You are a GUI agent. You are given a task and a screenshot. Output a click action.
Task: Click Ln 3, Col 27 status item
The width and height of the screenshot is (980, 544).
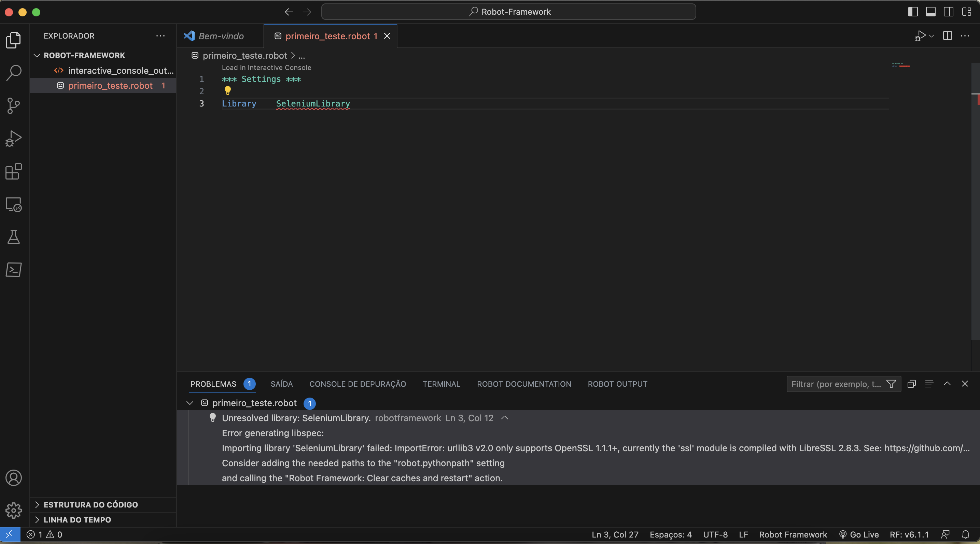click(615, 534)
